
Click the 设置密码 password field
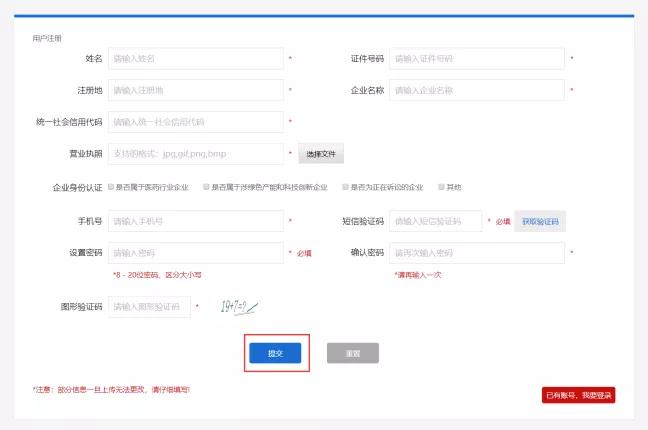196,253
